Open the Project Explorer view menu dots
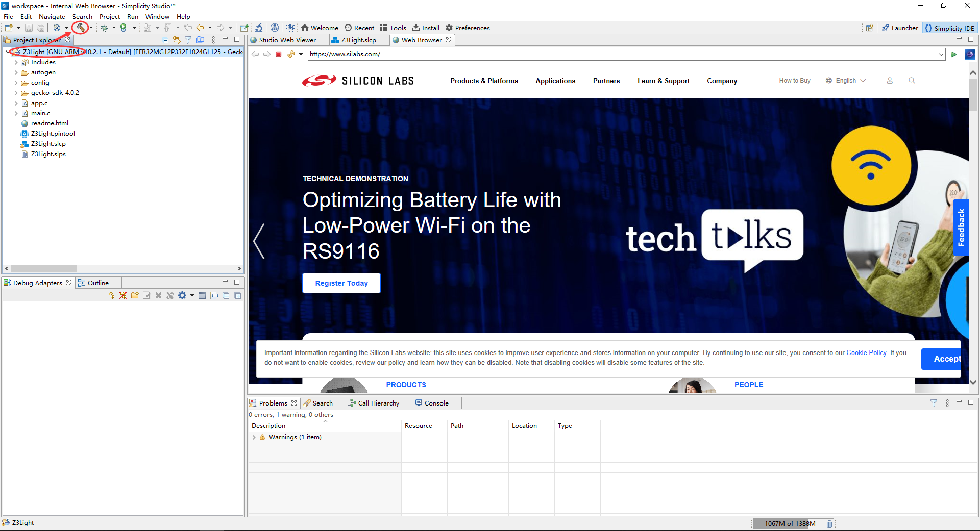Screen dimensions: 980x531 tap(213, 40)
